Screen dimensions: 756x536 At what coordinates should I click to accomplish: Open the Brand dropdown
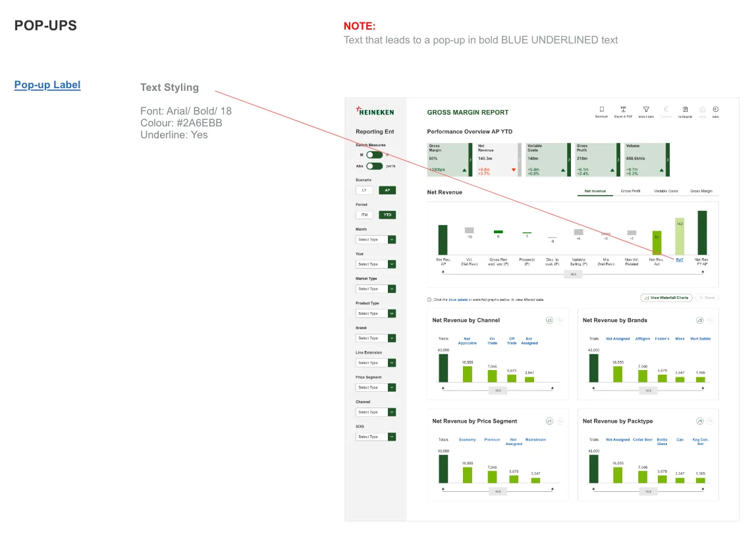tap(375, 338)
